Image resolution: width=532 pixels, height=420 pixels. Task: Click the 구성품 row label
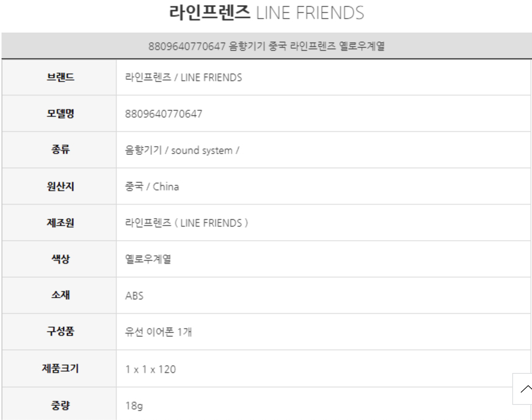60,331
